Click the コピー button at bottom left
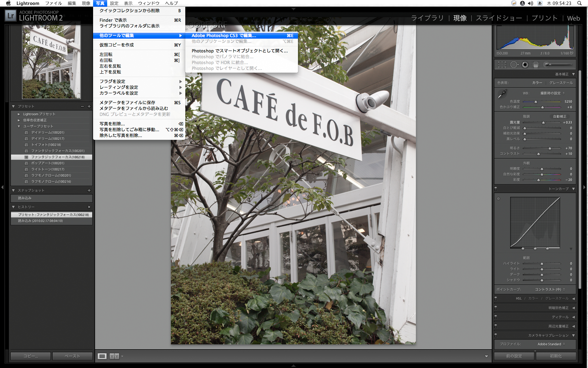 click(30, 356)
